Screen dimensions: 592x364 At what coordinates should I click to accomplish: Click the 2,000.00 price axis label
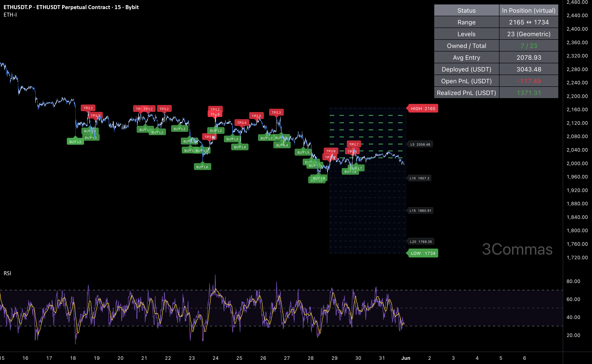click(577, 163)
